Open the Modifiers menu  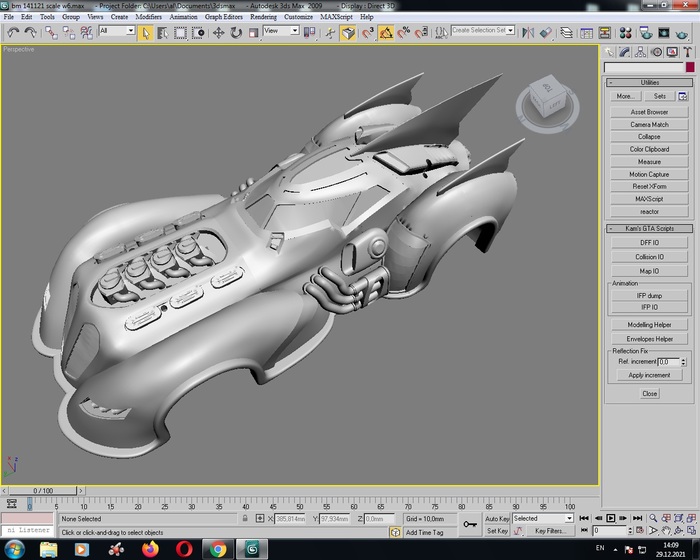click(148, 17)
